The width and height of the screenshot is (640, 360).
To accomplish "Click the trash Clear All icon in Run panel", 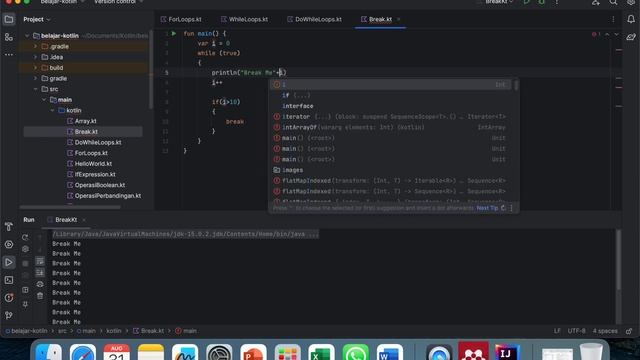I will click(40, 296).
